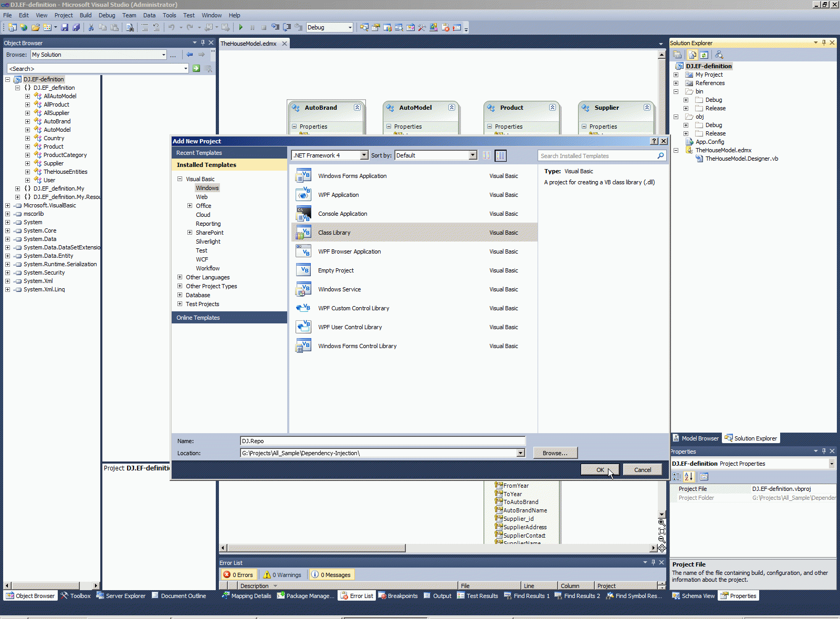The image size is (840, 619).
Task: Toggle Messages filter in Error List
Action: 331,575
